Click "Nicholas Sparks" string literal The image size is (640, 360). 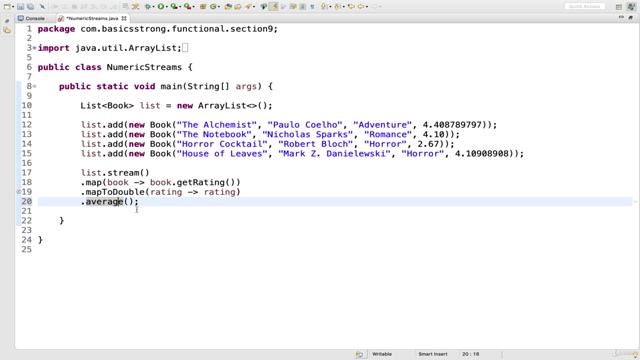308,134
